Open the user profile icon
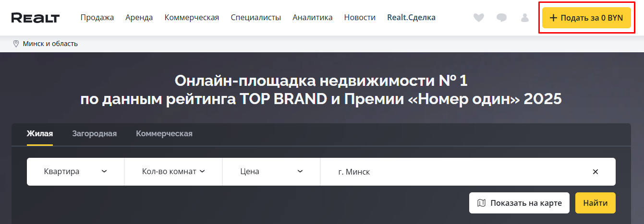The height and width of the screenshot is (224, 644). 525,18
